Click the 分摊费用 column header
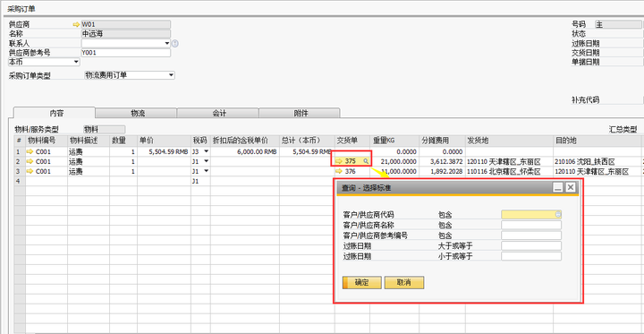Screen dimensions: 644x334 (x=443, y=141)
